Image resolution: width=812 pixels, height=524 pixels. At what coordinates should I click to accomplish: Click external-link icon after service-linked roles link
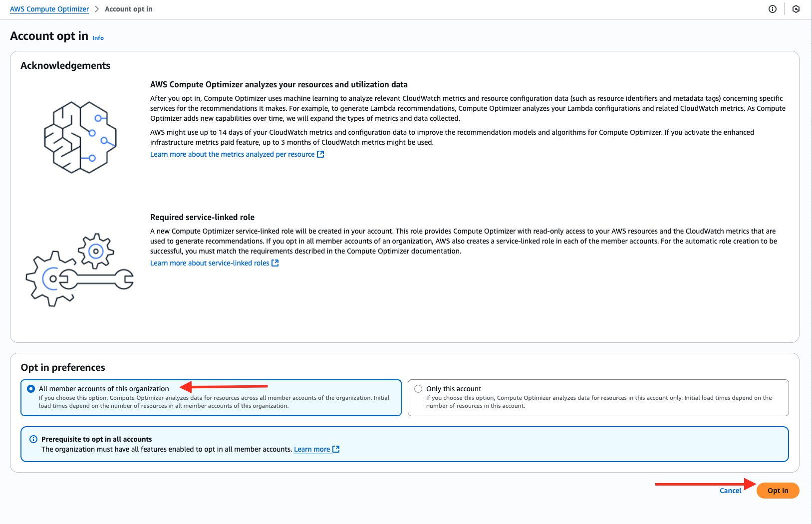coord(275,263)
